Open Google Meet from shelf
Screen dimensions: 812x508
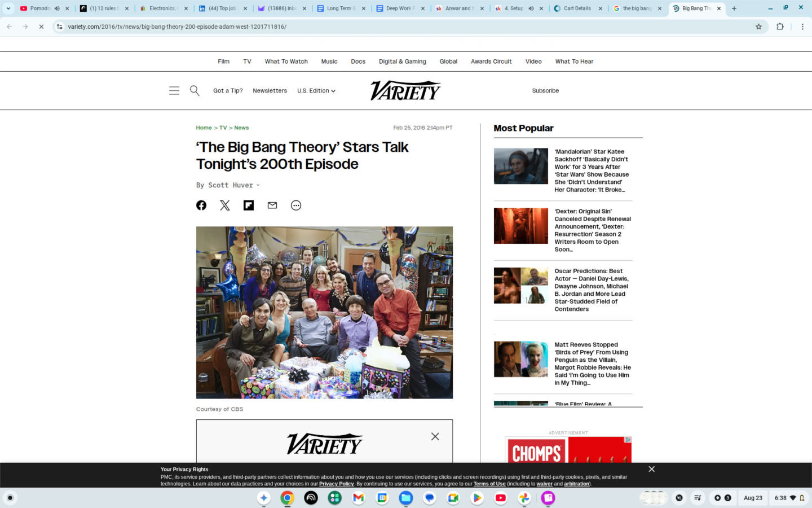pyautogui.click(x=453, y=498)
